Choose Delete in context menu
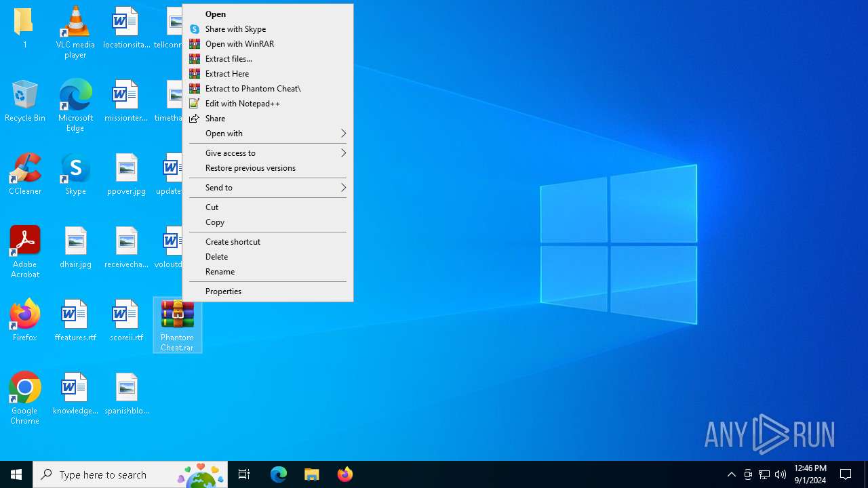 click(268, 257)
